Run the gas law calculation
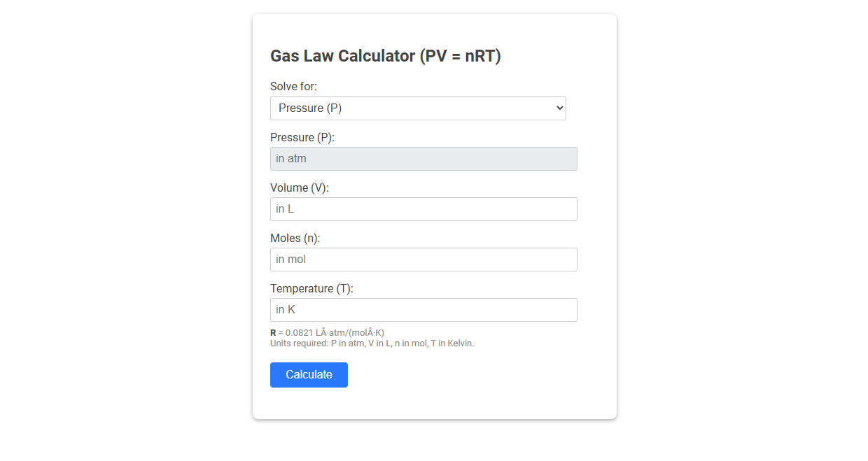 pos(309,374)
